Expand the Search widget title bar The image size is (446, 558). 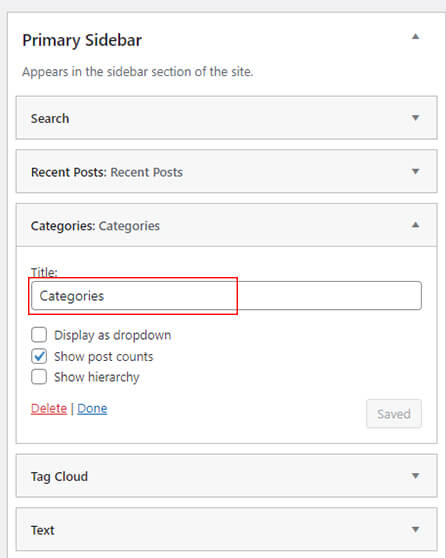pyautogui.click(x=226, y=118)
